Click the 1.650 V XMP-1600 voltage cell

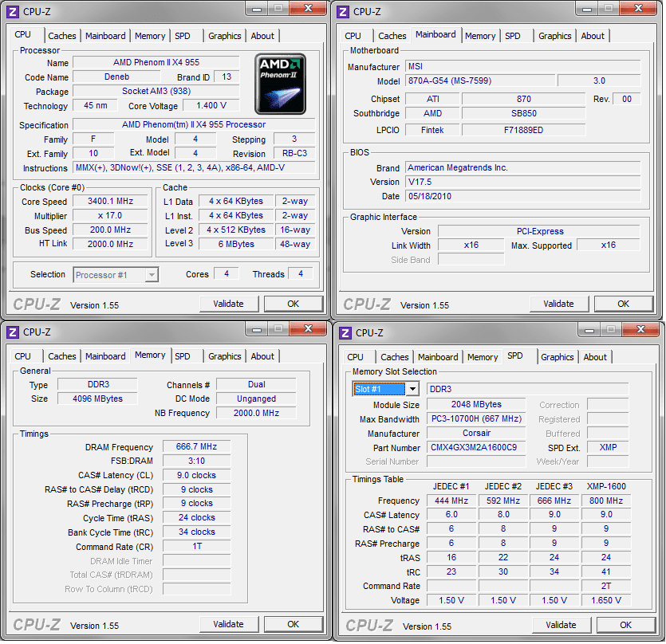click(606, 600)
